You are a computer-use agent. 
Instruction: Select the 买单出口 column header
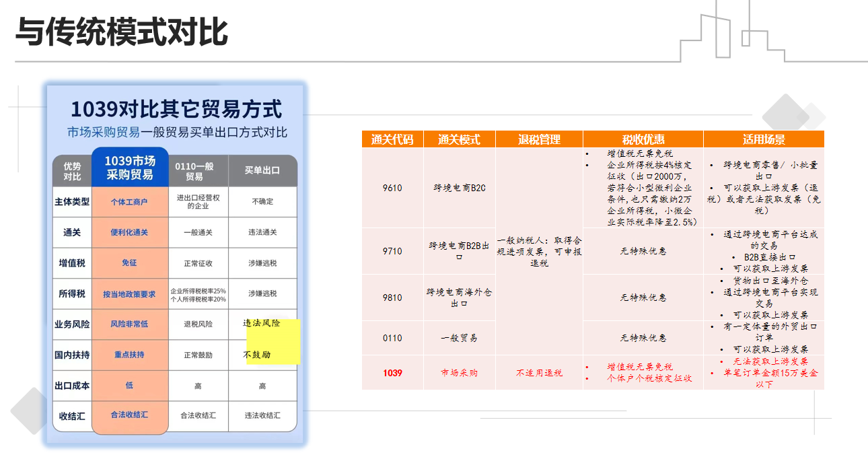[x=262, y=171]
